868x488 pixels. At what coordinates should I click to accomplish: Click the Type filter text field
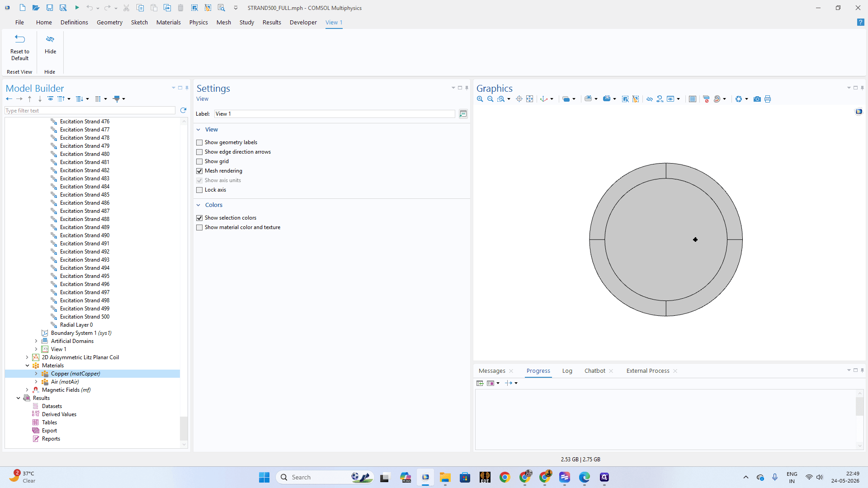(x=90, y=110)
